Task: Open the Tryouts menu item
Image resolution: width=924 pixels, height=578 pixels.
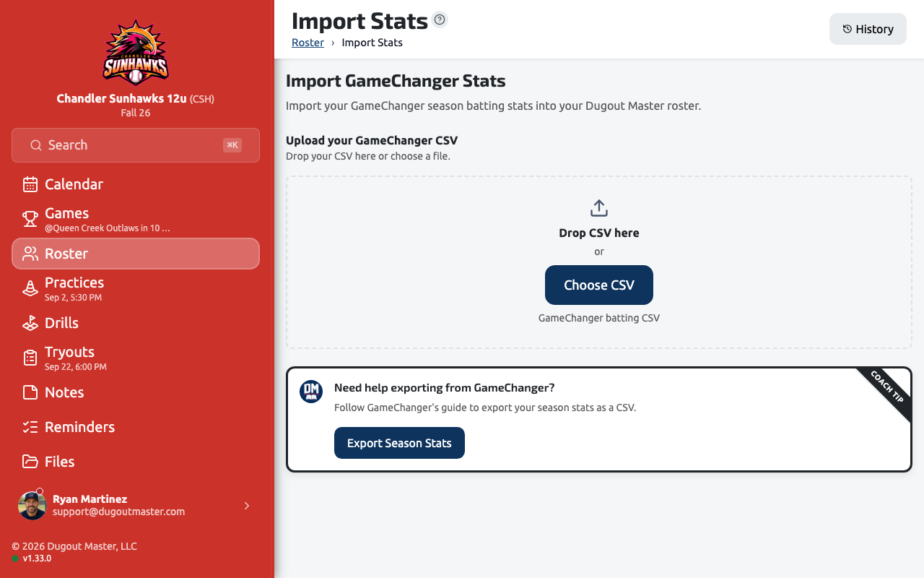Action: tap(136, 358)
